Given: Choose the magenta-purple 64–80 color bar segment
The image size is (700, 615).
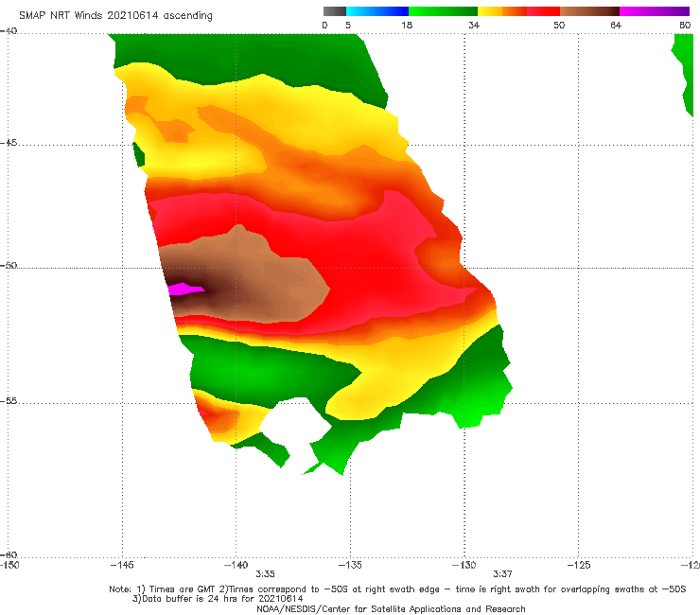Looking at the screenshot, I should click(x=655, y=11).
